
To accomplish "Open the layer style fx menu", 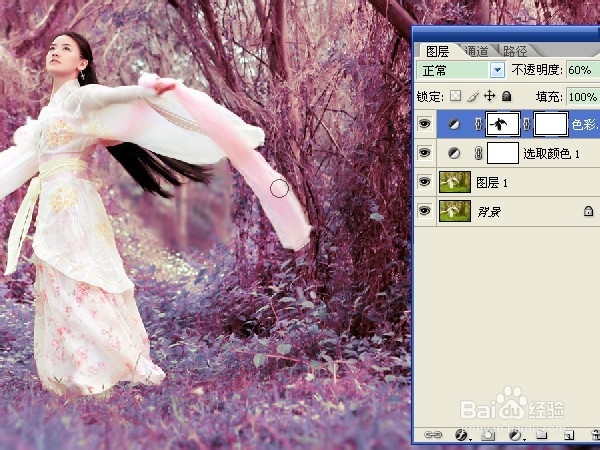I will (x=462, y=435).
